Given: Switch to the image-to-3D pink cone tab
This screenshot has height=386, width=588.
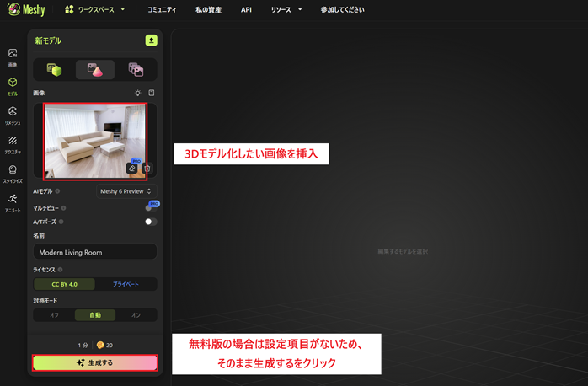Looking at the screenshot, I should 95,70.
